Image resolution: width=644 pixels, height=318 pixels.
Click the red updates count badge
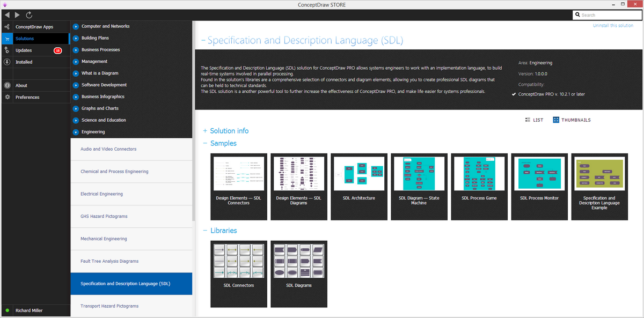(x=57, y=50)
